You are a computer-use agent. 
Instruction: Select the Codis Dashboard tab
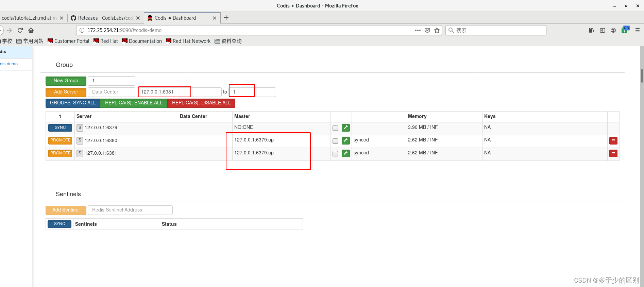[182, 18]
